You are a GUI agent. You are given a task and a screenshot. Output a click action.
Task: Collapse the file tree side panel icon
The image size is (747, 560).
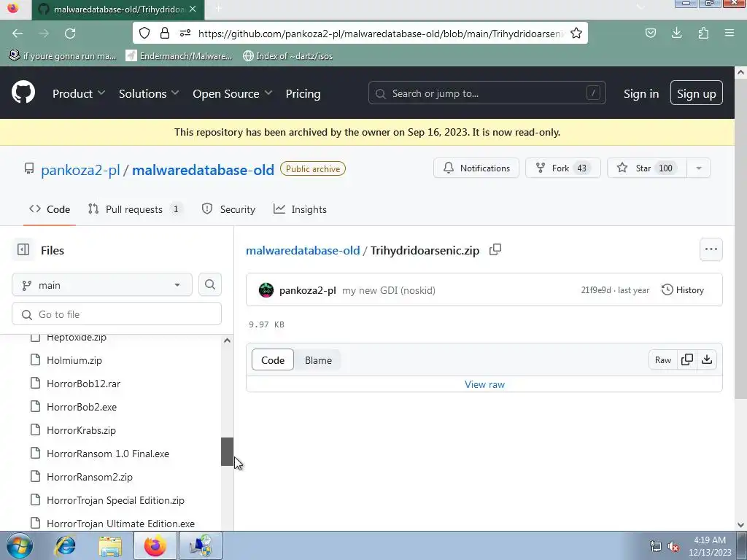(23, 249)
